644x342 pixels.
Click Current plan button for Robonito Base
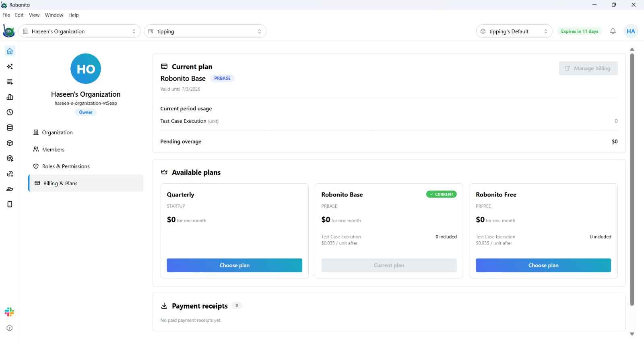(389, 265)
